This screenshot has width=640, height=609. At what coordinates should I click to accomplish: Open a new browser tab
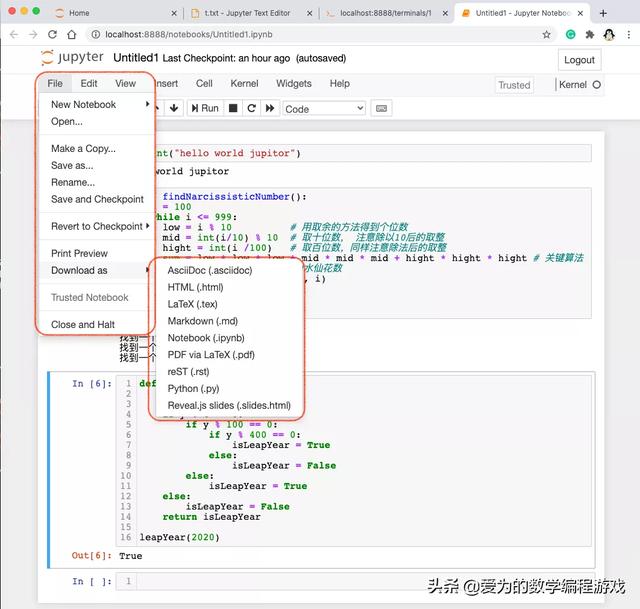point(603,13)
